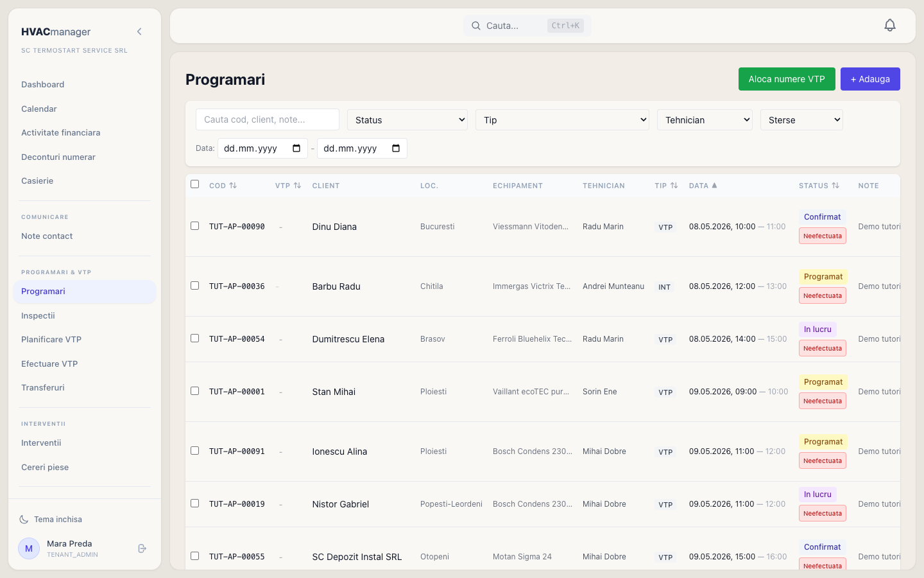
Task: Select Programari in sidebar
Action: pyautogui.click(x=85, y=292)
